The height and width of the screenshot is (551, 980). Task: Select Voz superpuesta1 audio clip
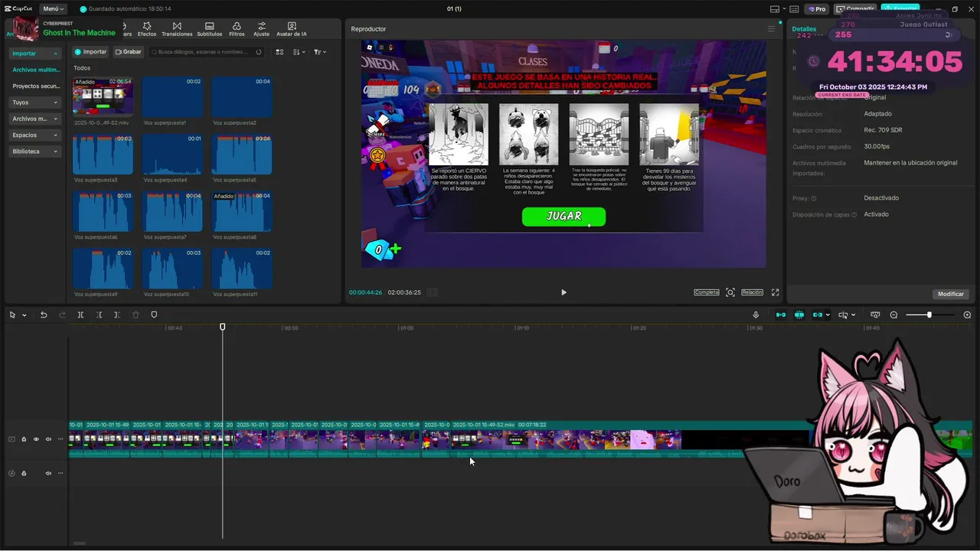point(172,96)
